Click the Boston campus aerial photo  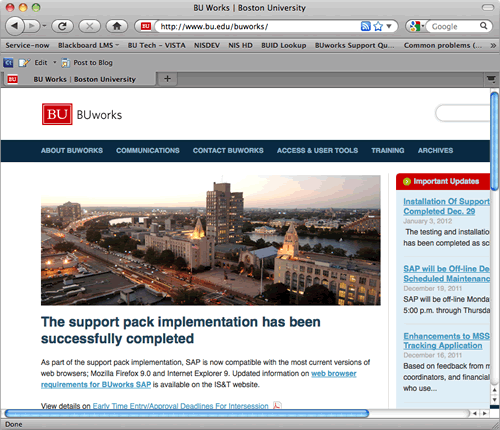coord(211,240)
